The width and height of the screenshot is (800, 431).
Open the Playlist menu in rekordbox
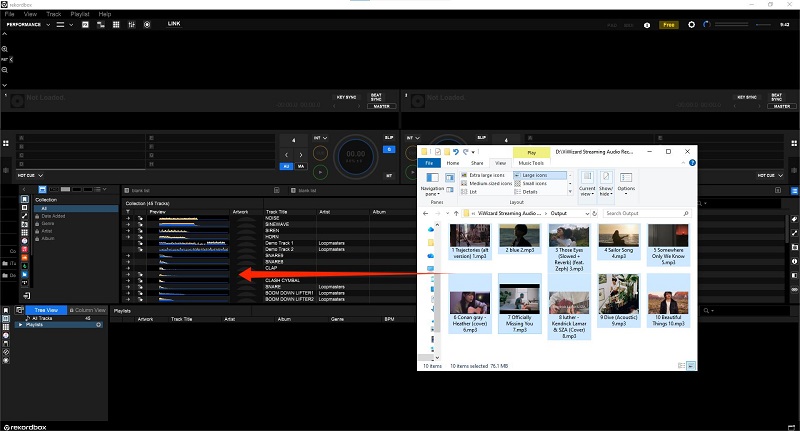(80, 14)
